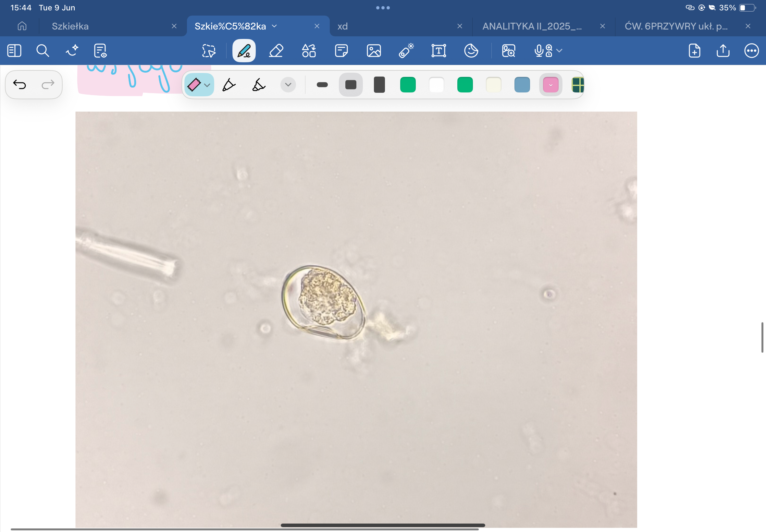The image size is (766, 532).
Task: Choose the medium stroke width
Action: click(x=351, y=85)
